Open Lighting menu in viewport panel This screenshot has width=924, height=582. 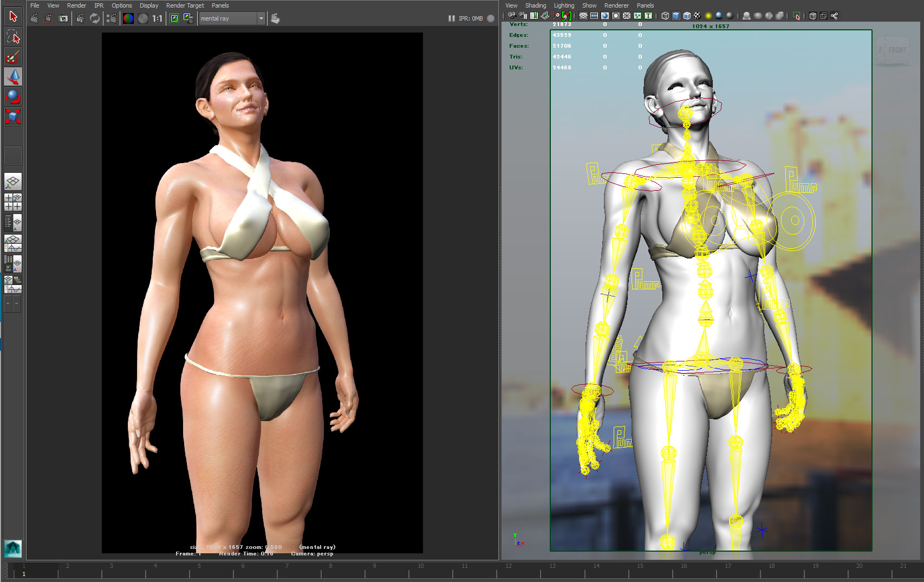pos(564,5)
